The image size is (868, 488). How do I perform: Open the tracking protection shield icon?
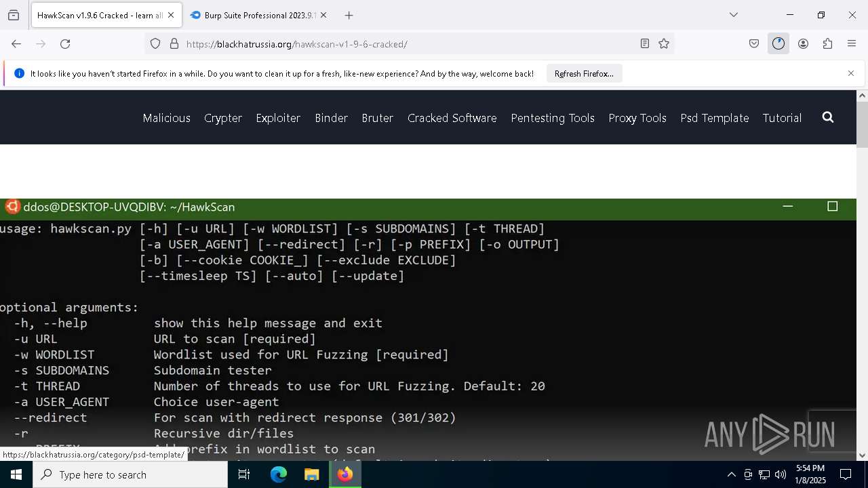pos(155,44)
